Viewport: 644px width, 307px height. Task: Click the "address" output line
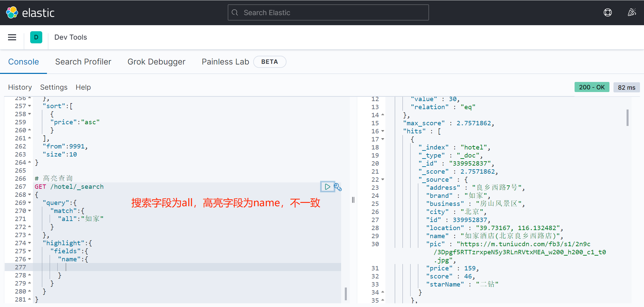[x=475, y=188]
